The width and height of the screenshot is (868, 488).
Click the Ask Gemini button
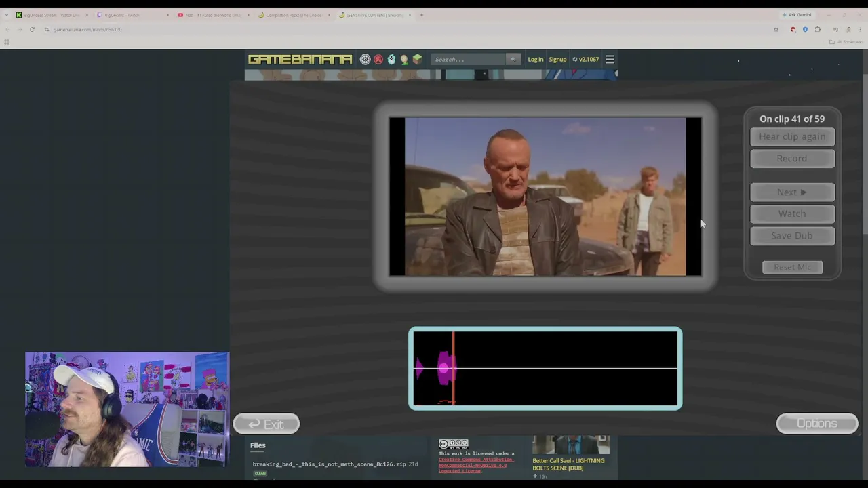coord(797,15)
